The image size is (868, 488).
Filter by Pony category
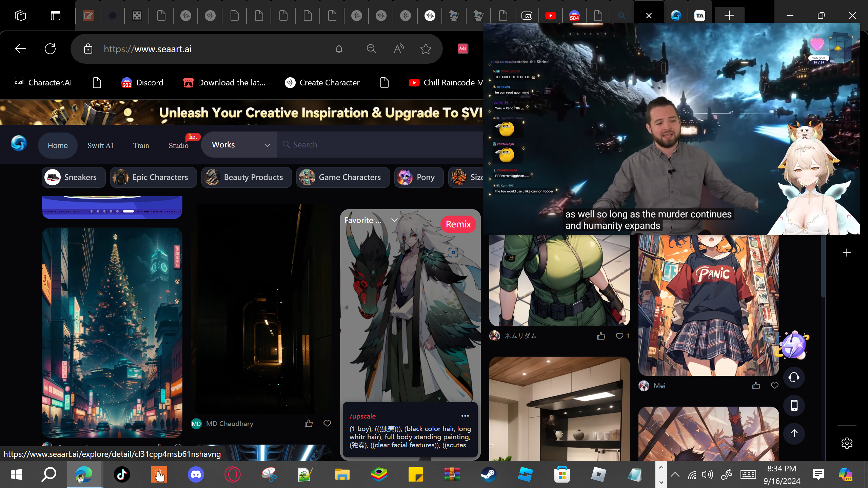click(419, 177)
